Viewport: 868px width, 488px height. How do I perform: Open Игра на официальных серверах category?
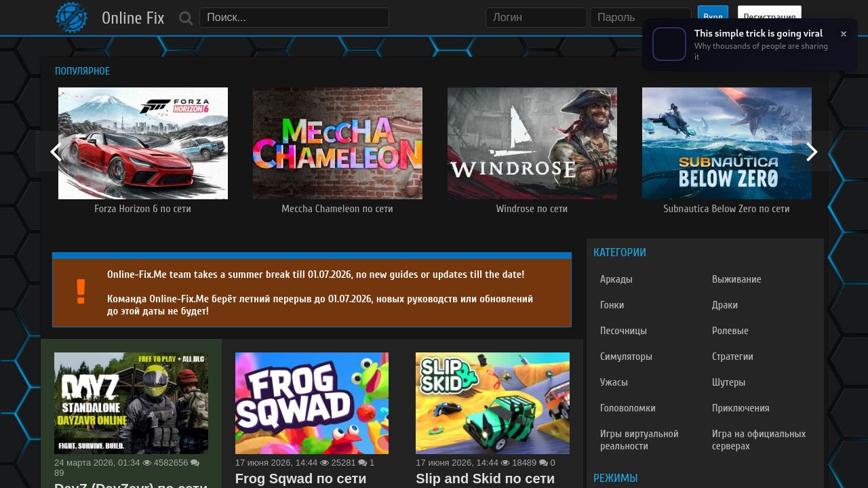pyautogui.click(x=759, y=440)
